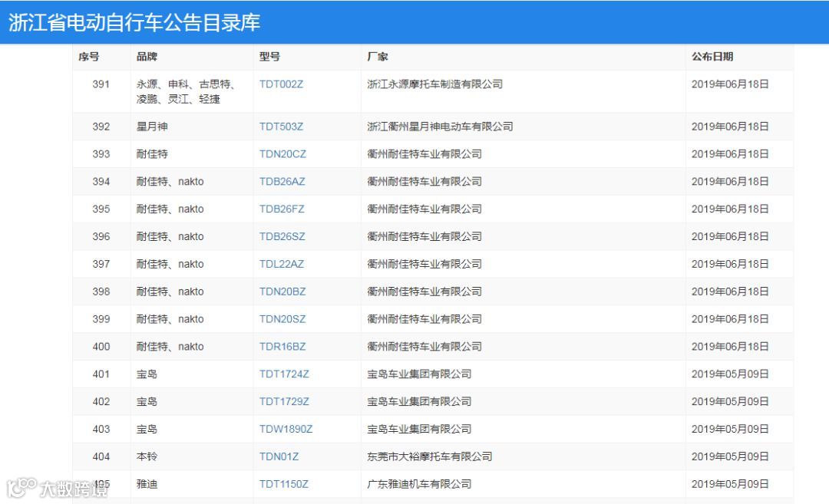The image size is (829, 504).
Task: Click serial number 393
Action: tap(101, 153)
